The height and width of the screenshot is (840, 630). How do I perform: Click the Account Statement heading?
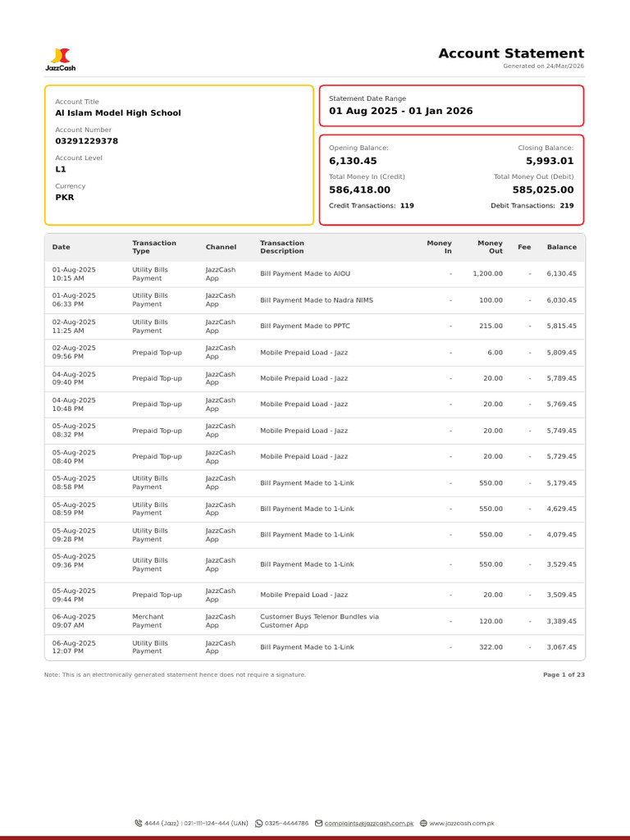point(511,53)
